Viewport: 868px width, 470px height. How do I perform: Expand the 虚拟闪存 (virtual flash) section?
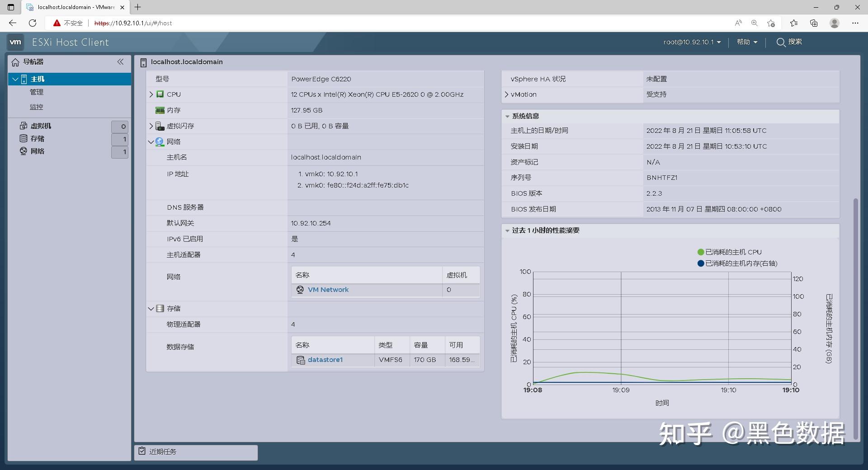(x=151, y=126)
